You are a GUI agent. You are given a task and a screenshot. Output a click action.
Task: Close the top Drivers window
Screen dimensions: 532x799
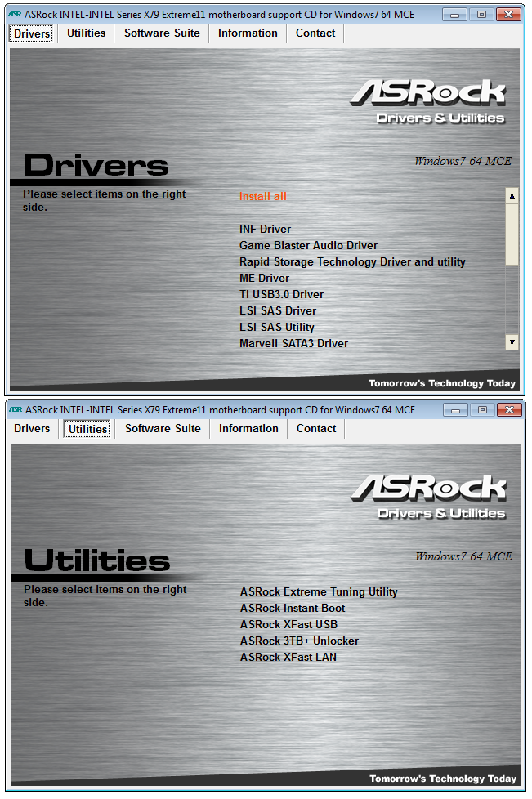point(508,14)
